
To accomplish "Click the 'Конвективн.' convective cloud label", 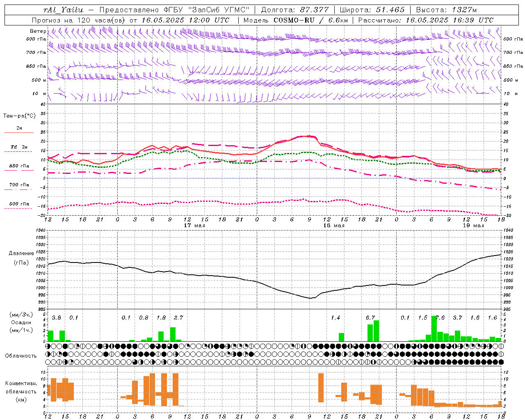I will (21, 383).
